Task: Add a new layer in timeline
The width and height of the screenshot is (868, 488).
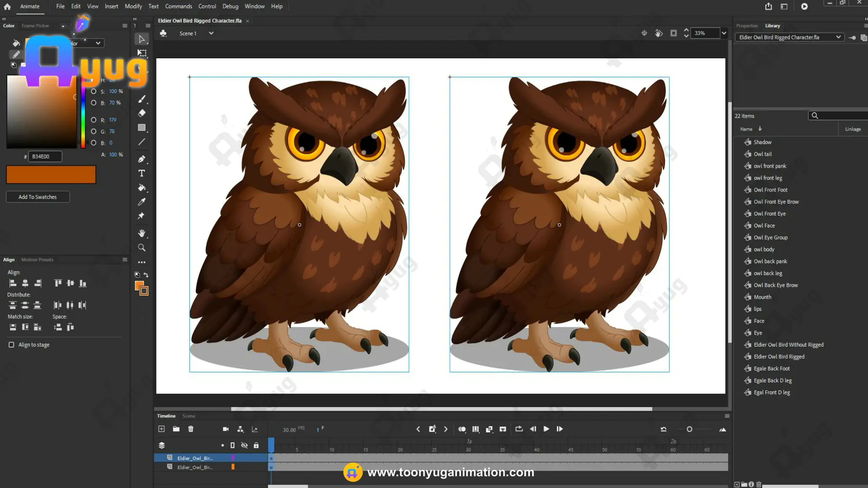Action: (161, 429)
